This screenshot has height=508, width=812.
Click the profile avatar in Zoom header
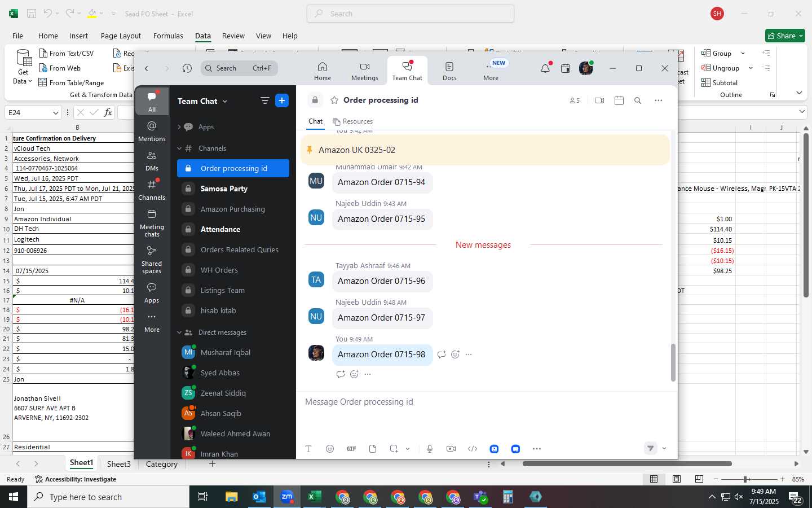586,68
